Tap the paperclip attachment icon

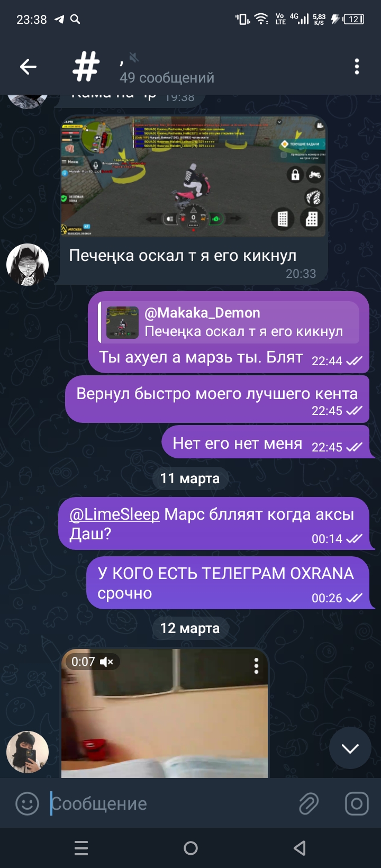click(x=309, y=803)
